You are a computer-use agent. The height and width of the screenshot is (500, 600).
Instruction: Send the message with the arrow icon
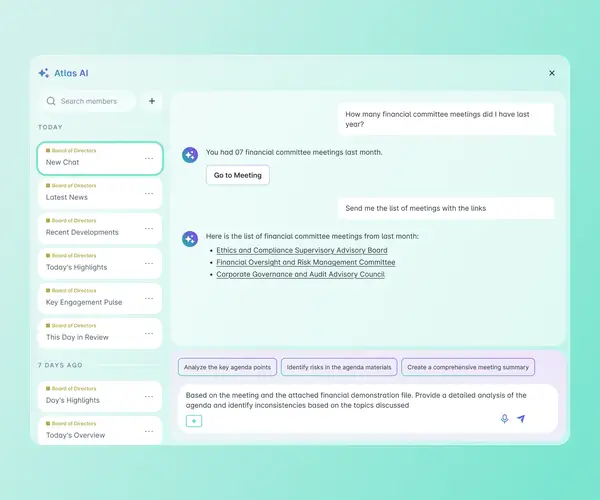(521, 419)
